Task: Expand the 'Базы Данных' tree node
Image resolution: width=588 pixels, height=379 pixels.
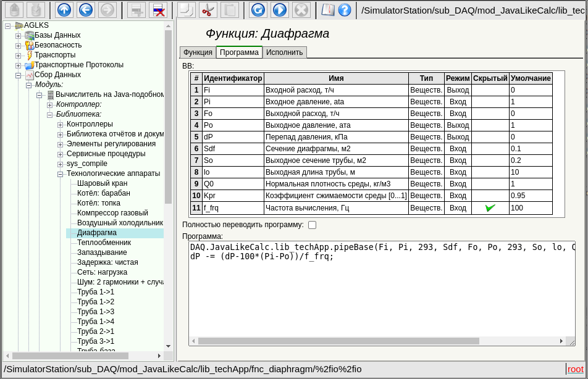Action: (19, 36)
